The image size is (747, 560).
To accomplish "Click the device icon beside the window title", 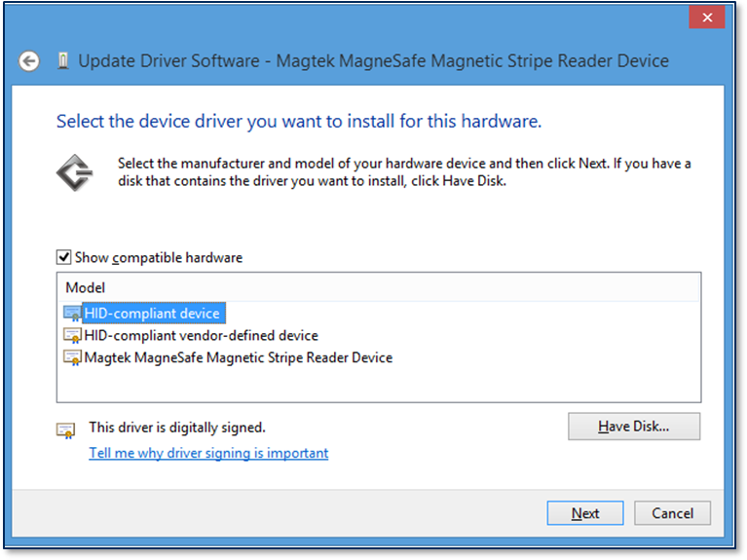I will point(63,61).
